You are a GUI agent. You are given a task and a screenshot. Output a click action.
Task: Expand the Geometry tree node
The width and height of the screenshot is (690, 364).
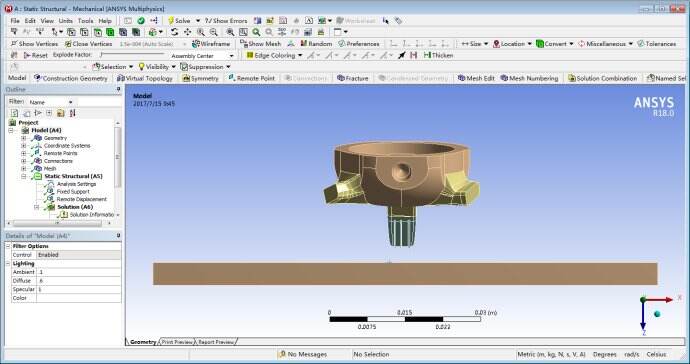pyautogui.click(x=23, y=138)
